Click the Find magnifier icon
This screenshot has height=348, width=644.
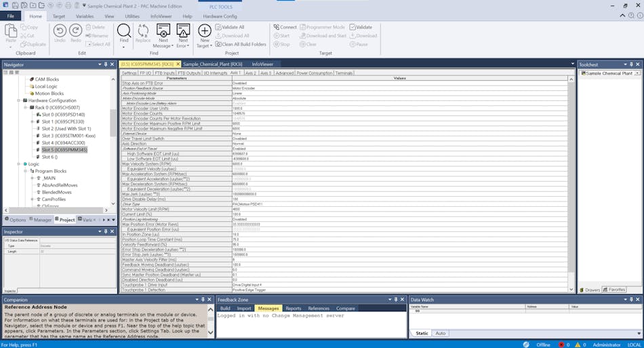pos(124,31)
